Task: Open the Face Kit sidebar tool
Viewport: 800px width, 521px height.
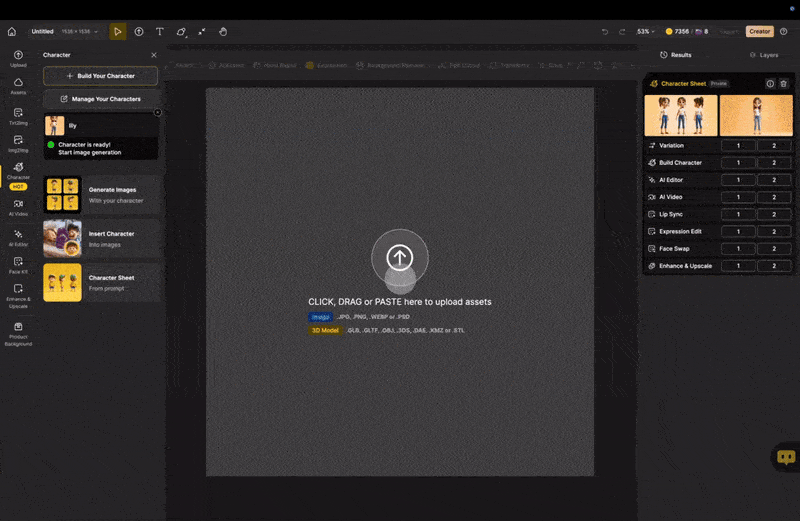Action: pos(18,265)
